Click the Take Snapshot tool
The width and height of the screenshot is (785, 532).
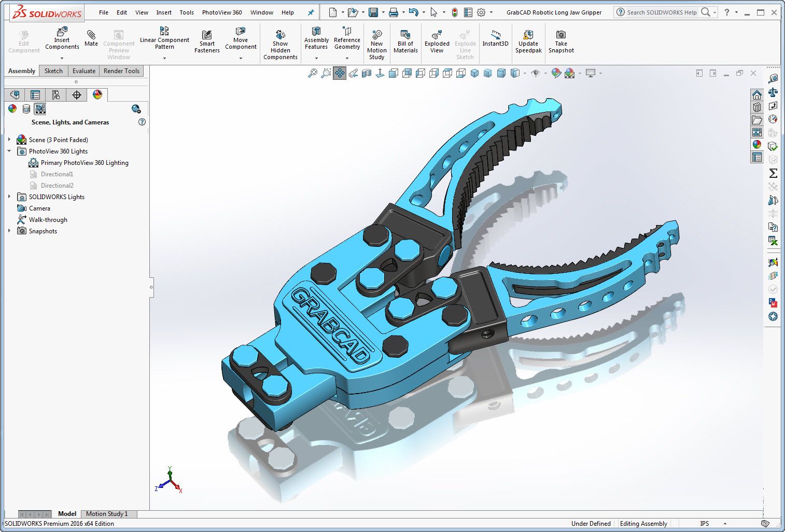pyautogui.click(x=561, y=41)
